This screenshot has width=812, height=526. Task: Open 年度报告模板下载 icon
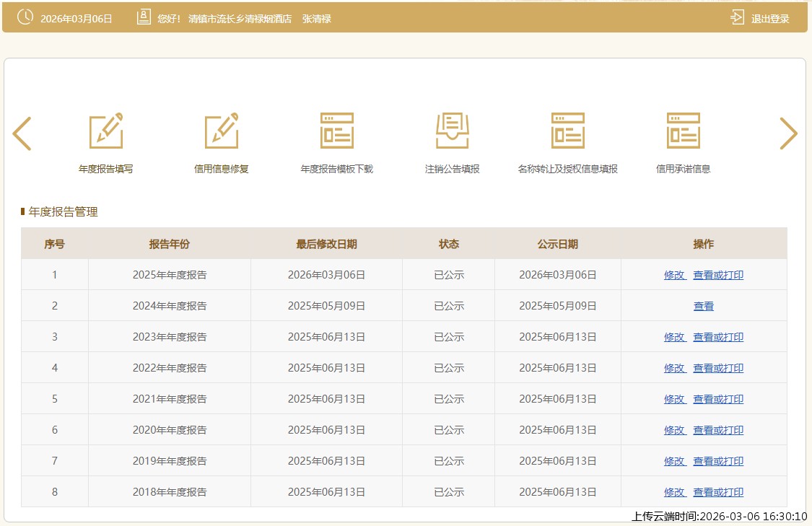pos(337,131)
